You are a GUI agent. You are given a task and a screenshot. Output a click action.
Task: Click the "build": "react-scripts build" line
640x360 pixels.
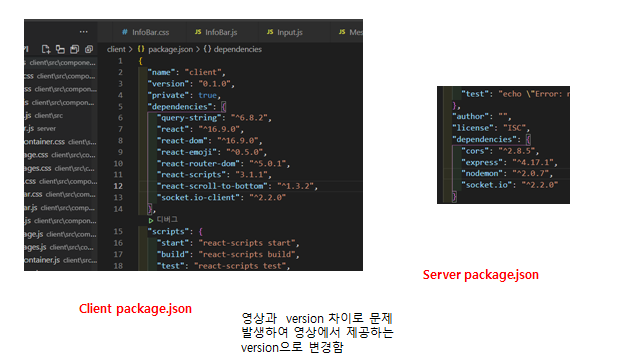tap(228, 254)
